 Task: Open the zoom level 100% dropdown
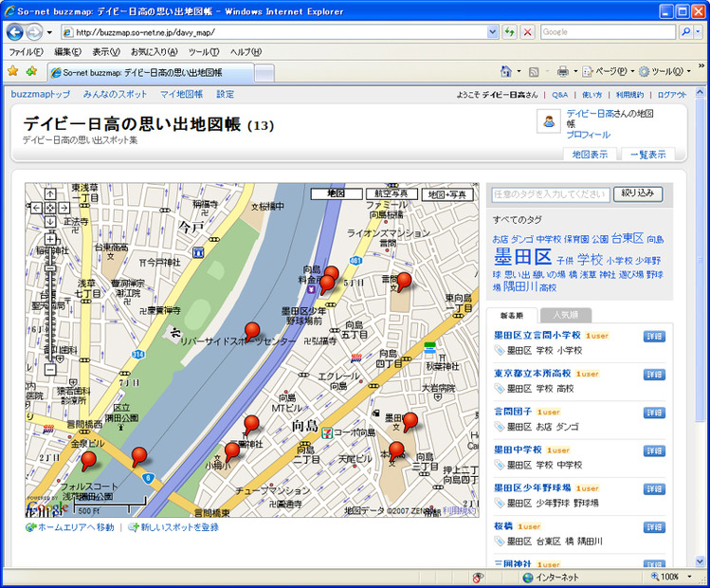point(690,577)
